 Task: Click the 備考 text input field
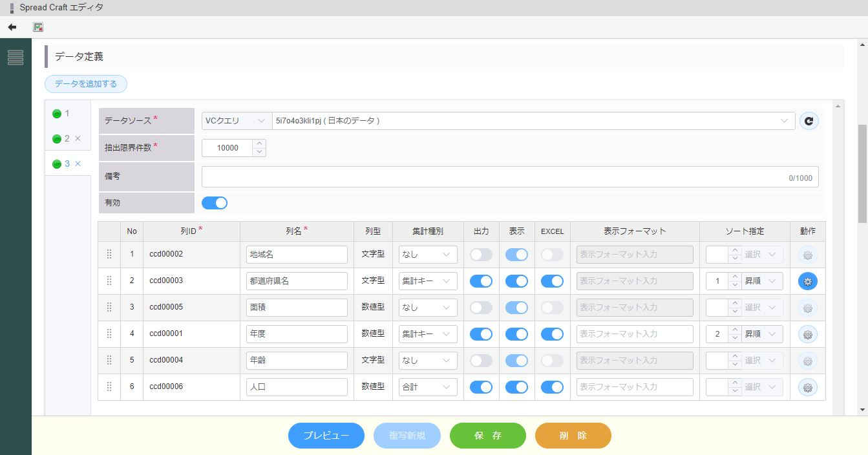click(491, 177)
